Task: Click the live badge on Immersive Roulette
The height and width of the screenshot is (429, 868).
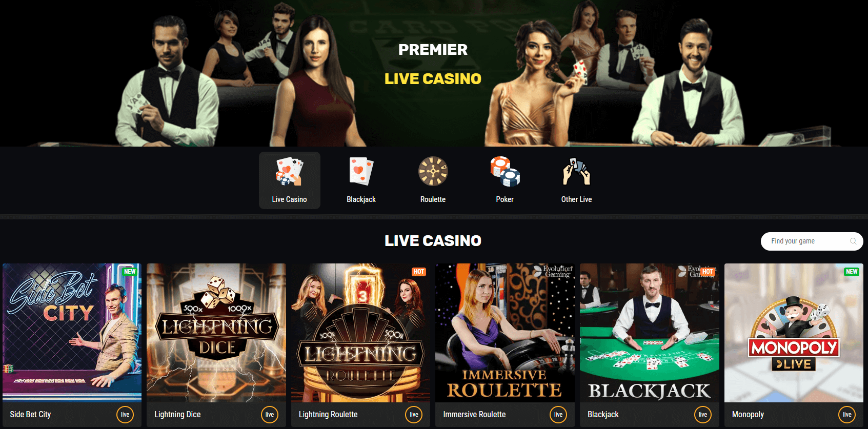Action: click(558, 415)
